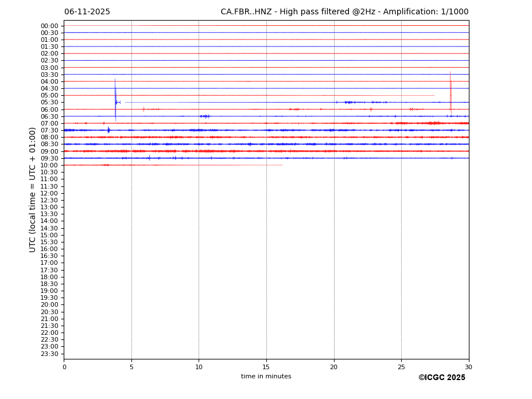
Task: Select the 23:30 time row label
Action: [49, 354]
